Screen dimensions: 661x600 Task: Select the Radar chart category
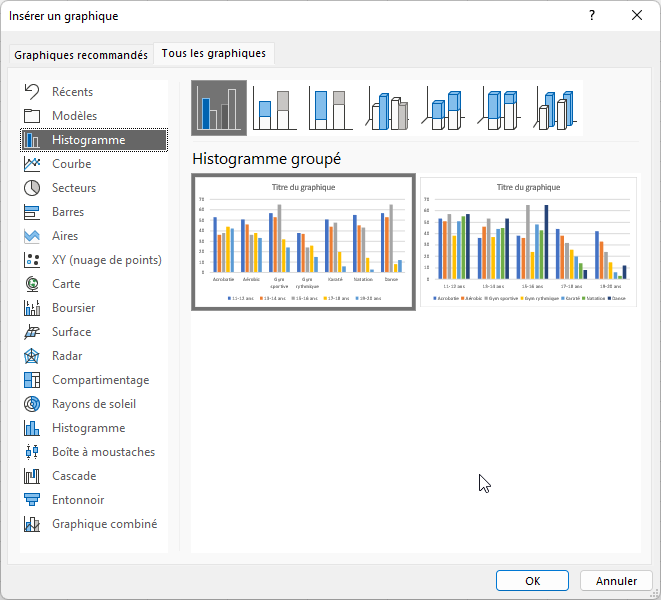point(67,356)
